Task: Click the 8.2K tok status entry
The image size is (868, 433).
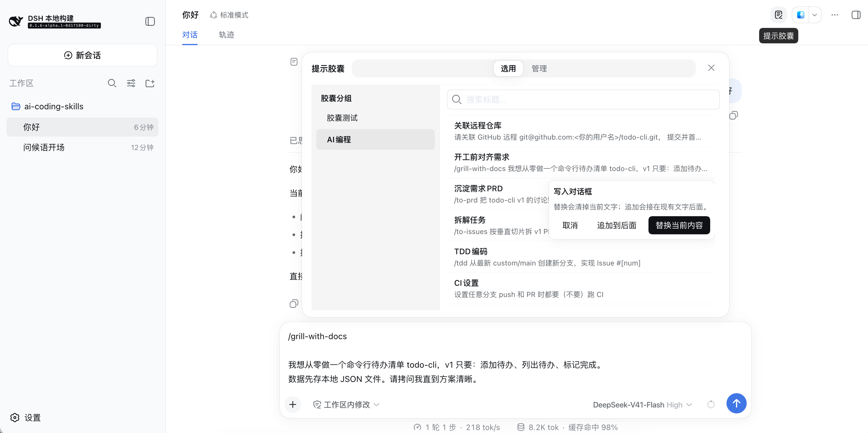Action: coord(538,427)
